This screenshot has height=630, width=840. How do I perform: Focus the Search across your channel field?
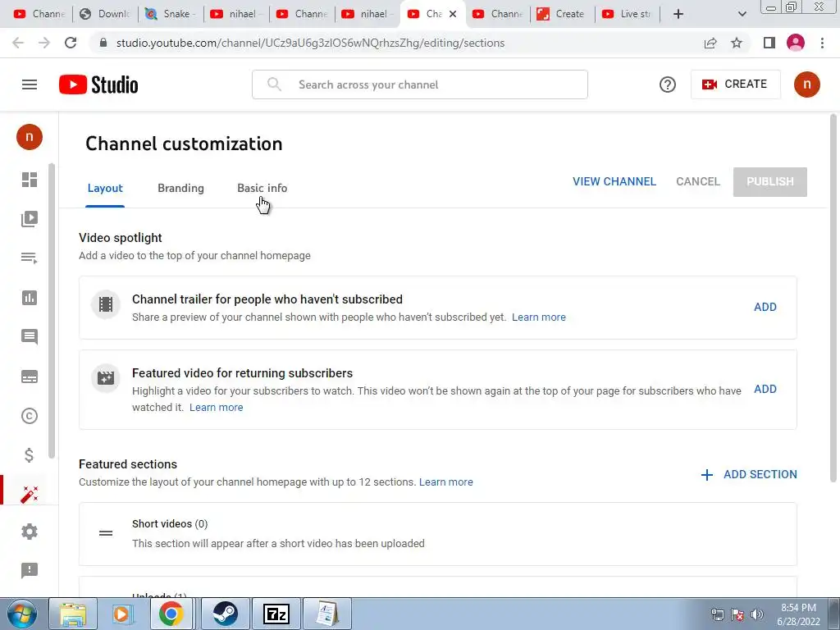pos(420,84)
